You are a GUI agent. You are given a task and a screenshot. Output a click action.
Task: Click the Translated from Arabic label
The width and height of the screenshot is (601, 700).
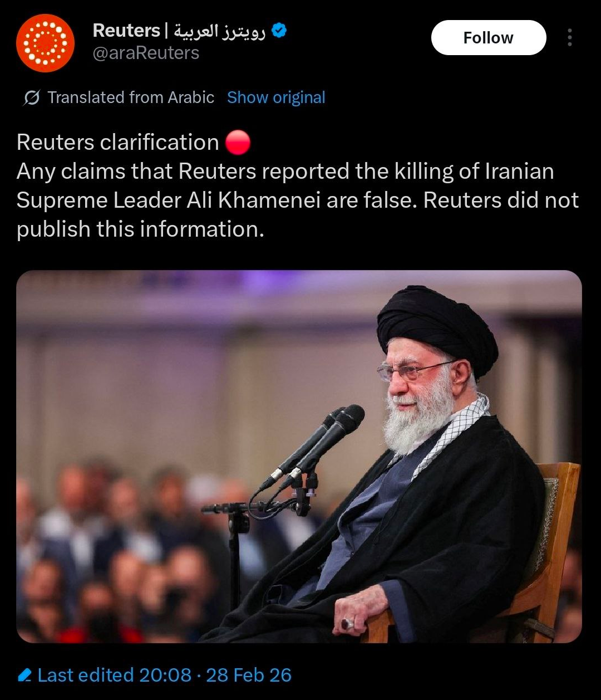(x=131, y=97)
